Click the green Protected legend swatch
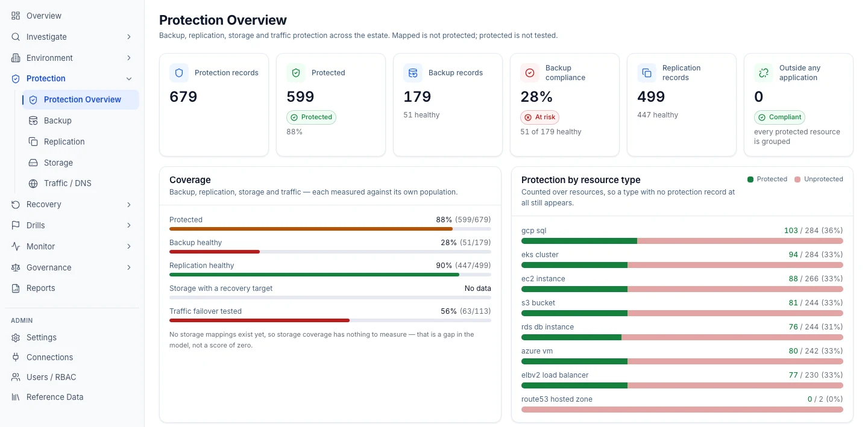The width and height of the screenshot is (868, 427). [750, 179]
